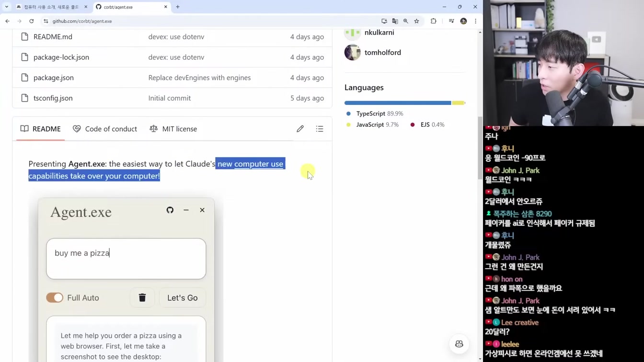Click chat username 'Lee creative'
Viewport: 644px width, 362px height.
point(520,323)
